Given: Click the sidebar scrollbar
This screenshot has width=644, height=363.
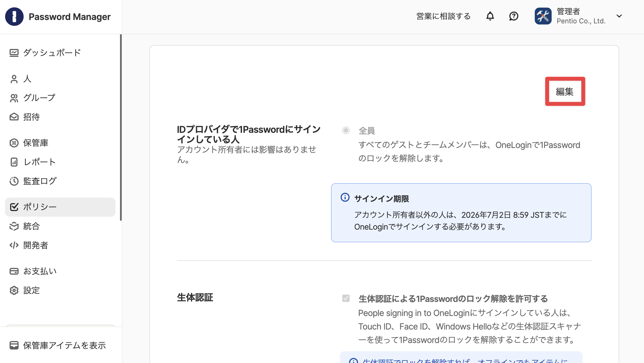Looking at the screenshot, I should 121,127.
